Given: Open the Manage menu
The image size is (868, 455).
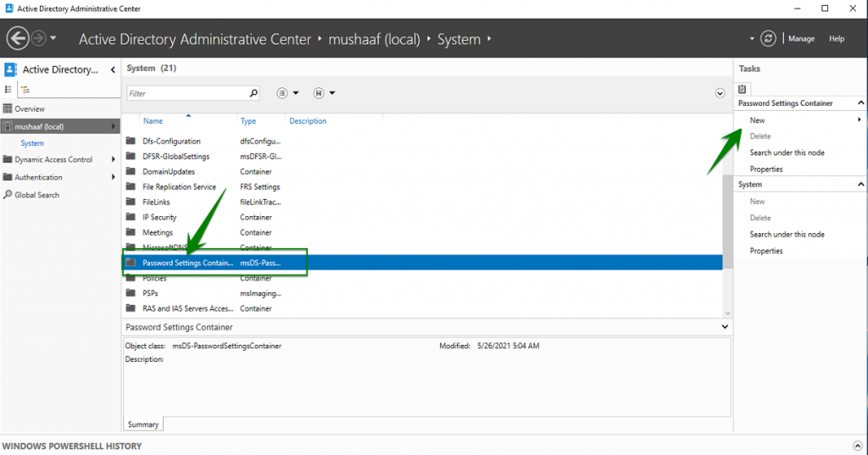Looking at the screenshot, I should click(x=801, y=39).
